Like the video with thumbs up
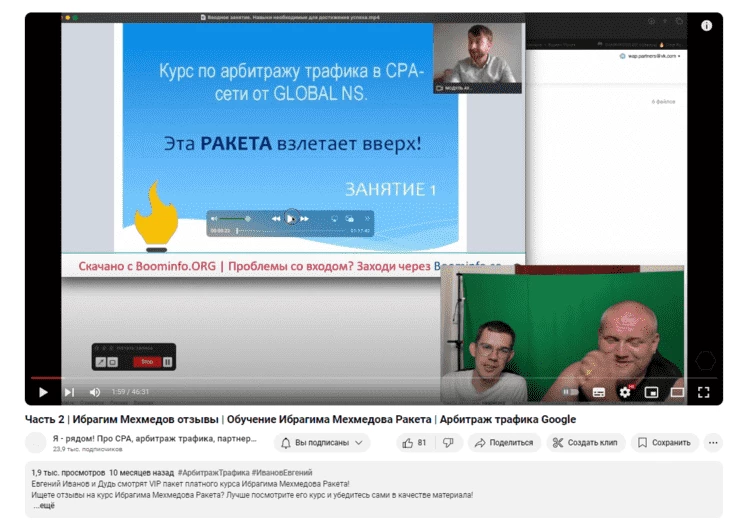This screenshot has height=520, width=729. click(415, 443)
